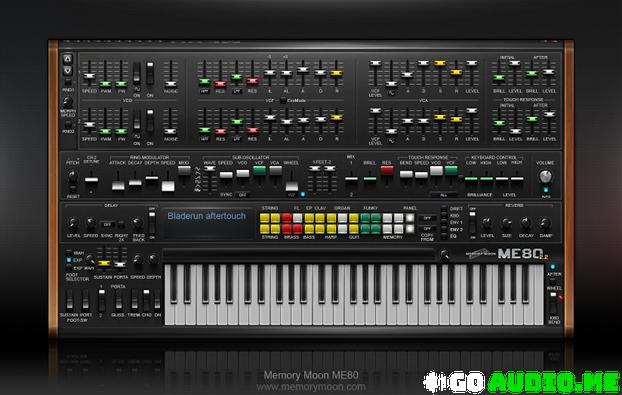The height and width of the screenshot is (395, 622).
Task: Toggle the Delay OFF/ON switch
Action: (x=152, y=222)
